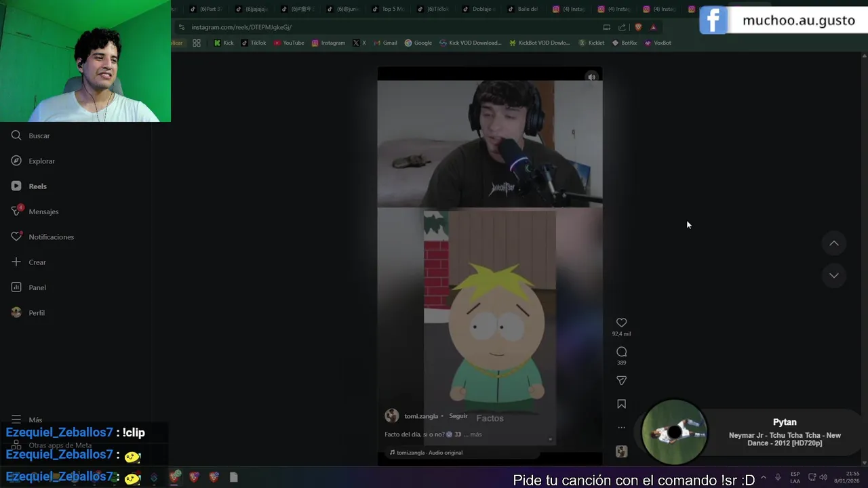The width and height of the screenshot is (868, 488).
Task: Click Brave Shields lion icon
Action: (638, 27)
